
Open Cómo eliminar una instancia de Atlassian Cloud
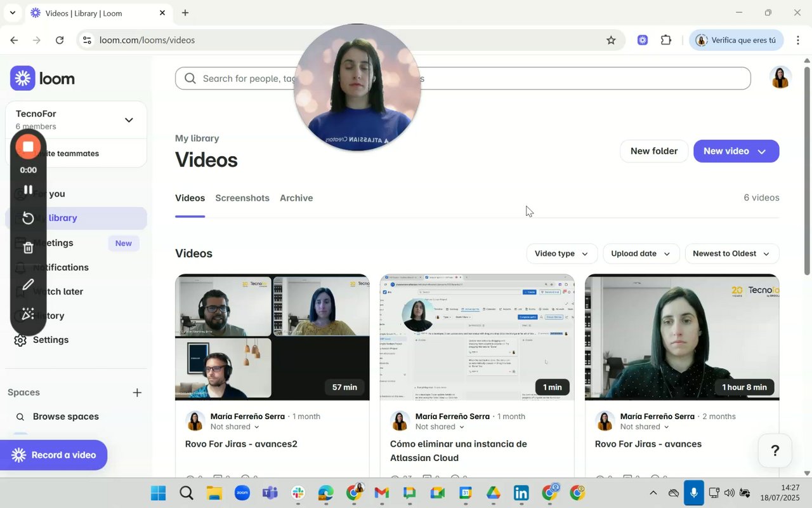coord(459,451)
